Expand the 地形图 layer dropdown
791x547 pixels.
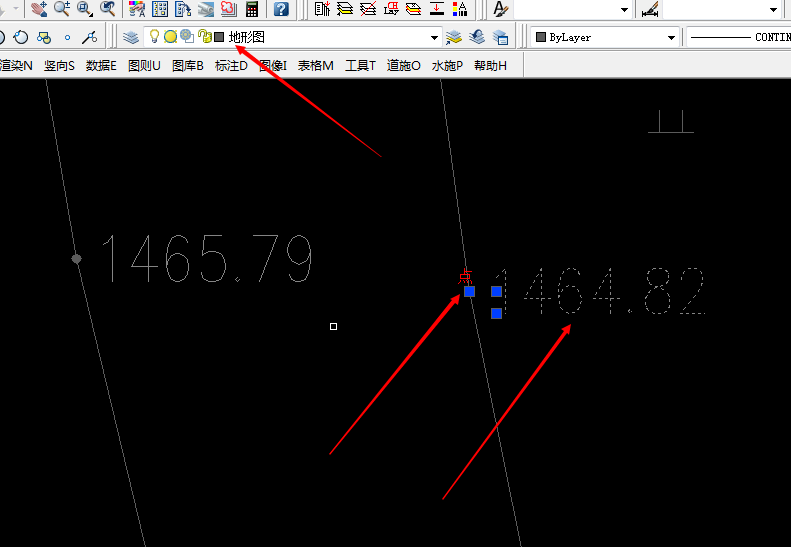point(434,37)
